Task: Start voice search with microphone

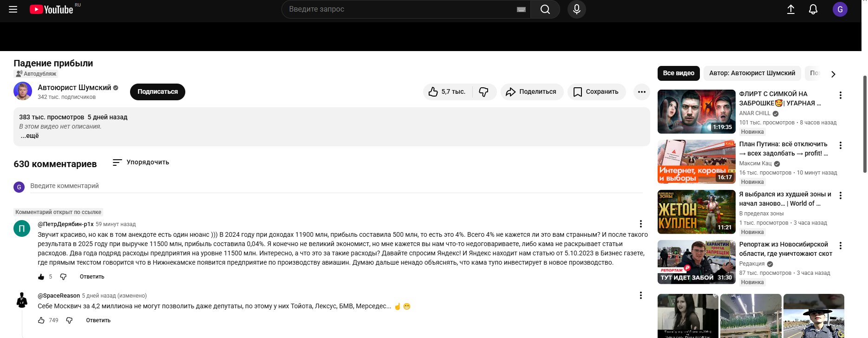Action: point(576,9)
